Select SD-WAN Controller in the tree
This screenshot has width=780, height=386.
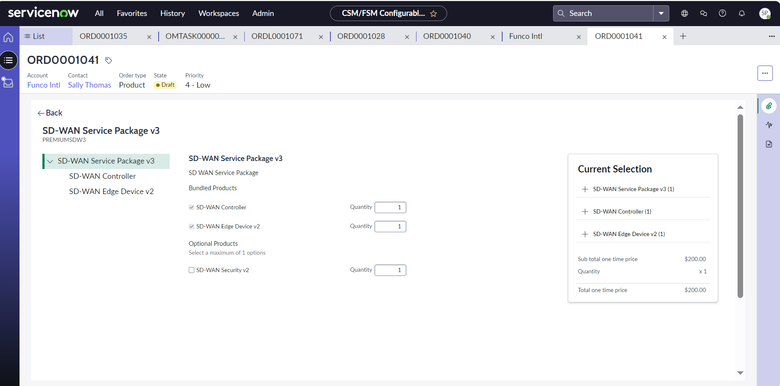[102, 176]
